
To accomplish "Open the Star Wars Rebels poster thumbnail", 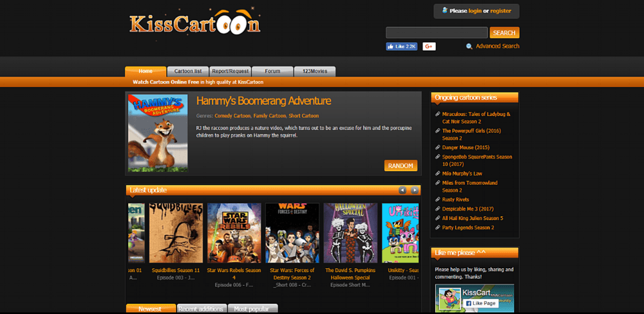I will click(234, 233).
